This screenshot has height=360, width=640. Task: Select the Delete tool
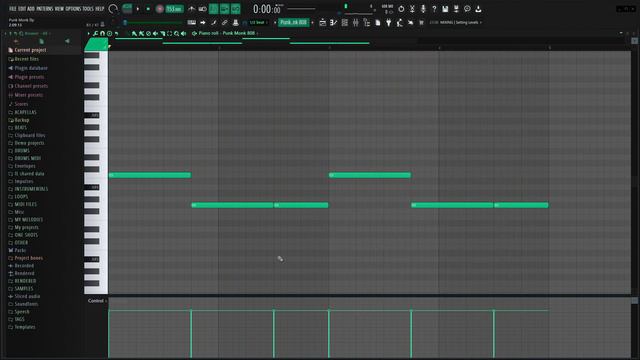pos(148,33)
